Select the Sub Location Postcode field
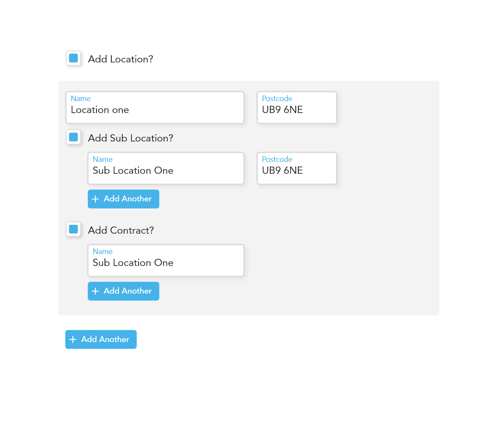The height and width of the screenshot is (444, 504). (x=297, y=171)
